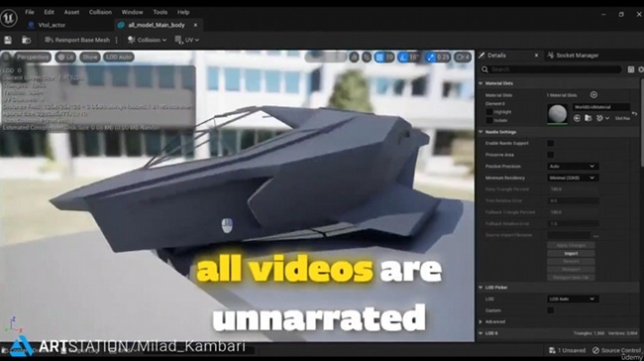Image resolution: width=644 pixels, height=361 pixels.
Task: Enable the Highlight checkbox for Element 0
Action: tap(489, 112)
